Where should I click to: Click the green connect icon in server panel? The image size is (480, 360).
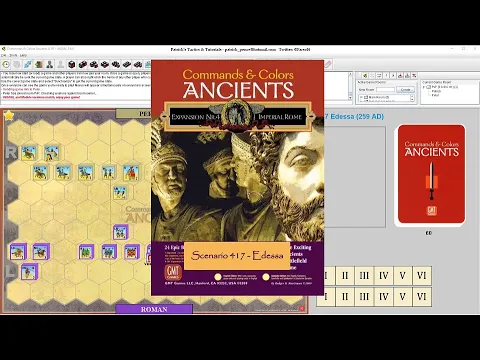click(x=365, y=76)
